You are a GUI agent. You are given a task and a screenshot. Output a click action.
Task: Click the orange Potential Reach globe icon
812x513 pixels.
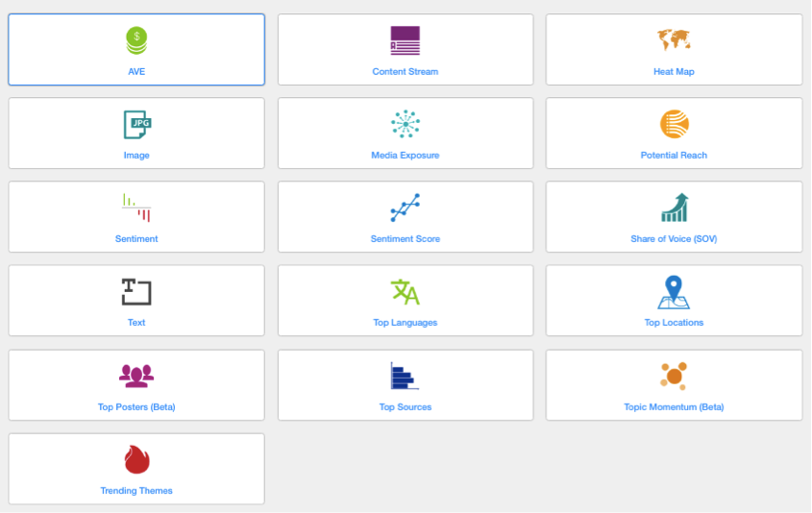tap(674, 124)
